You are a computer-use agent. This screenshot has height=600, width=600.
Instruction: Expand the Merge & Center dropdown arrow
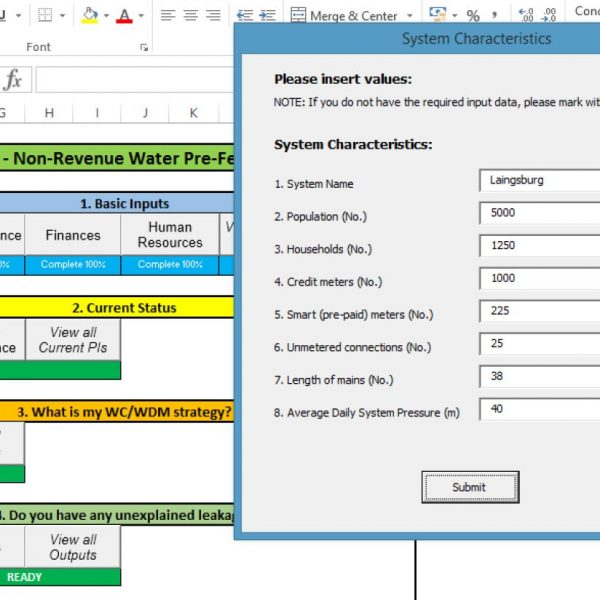[410, 16]
